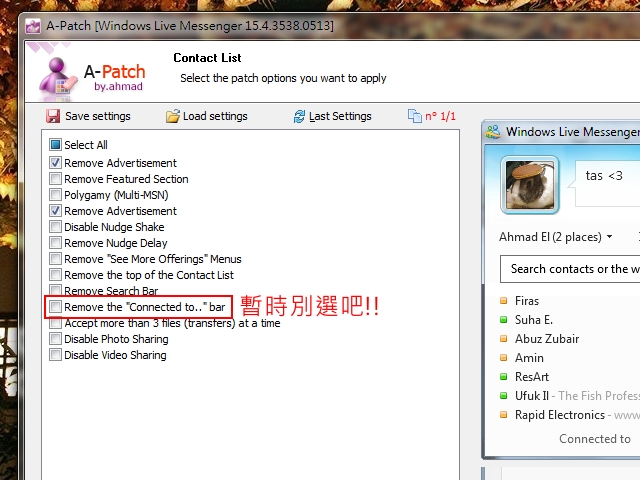Click the Load settings folder icon
The image size is (640, 480).
point(173,116)
